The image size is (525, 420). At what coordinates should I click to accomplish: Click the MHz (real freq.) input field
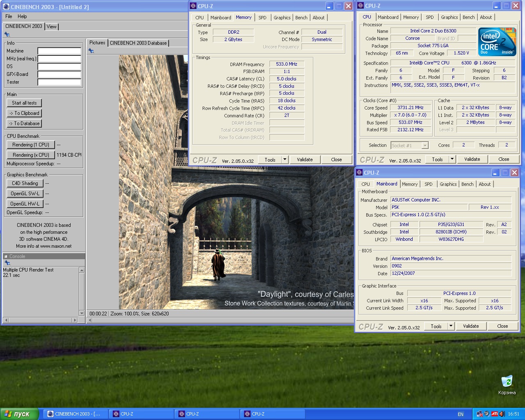[x=59, y=59]
